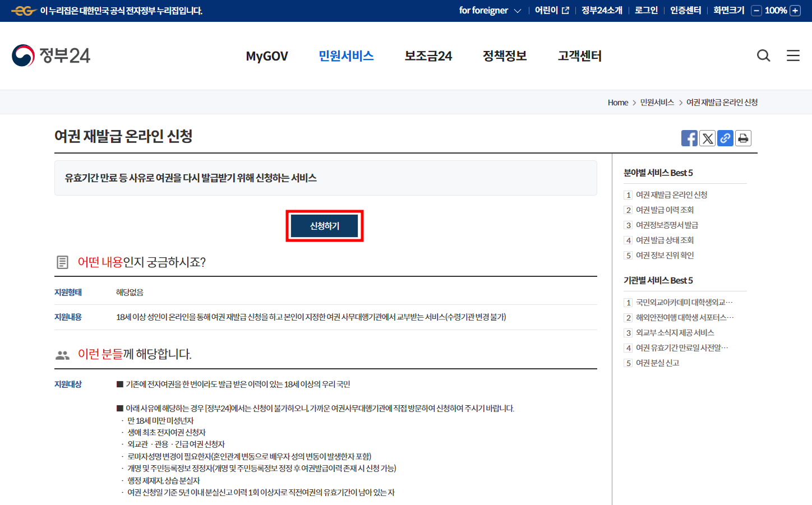This screenshot has height=505, width=812.
Task: Open the 로그인 link
Action: 646,10
